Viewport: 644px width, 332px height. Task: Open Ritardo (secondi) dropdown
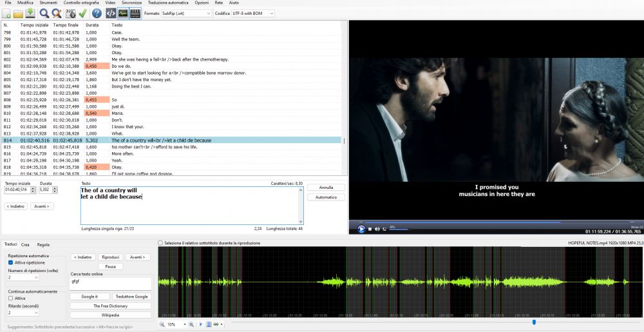click(23, 313)
